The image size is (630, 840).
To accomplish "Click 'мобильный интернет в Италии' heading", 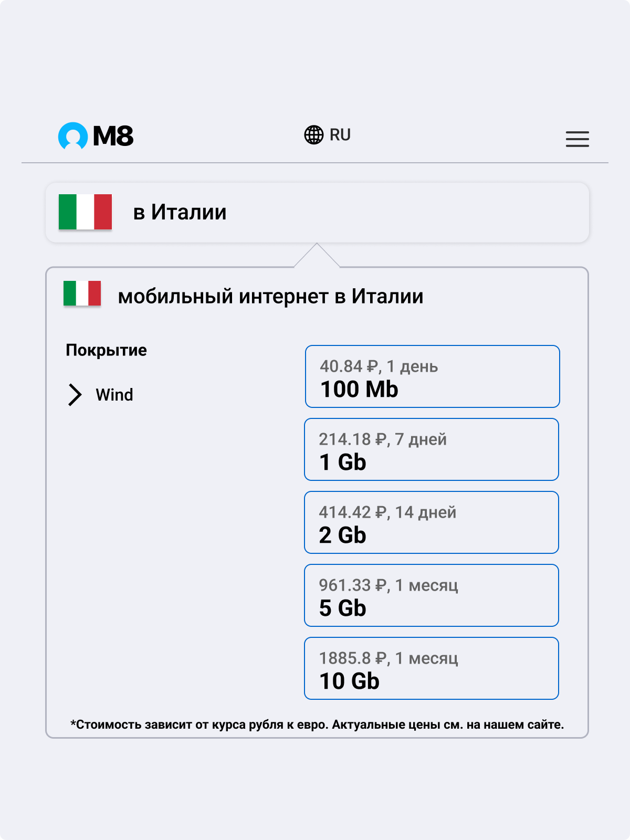I will pyautogui.click(x=270, y=297).
